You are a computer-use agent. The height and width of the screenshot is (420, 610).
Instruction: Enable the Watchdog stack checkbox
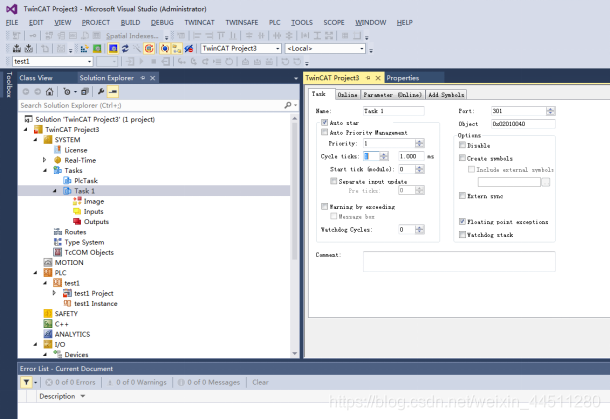coord(462,234)
